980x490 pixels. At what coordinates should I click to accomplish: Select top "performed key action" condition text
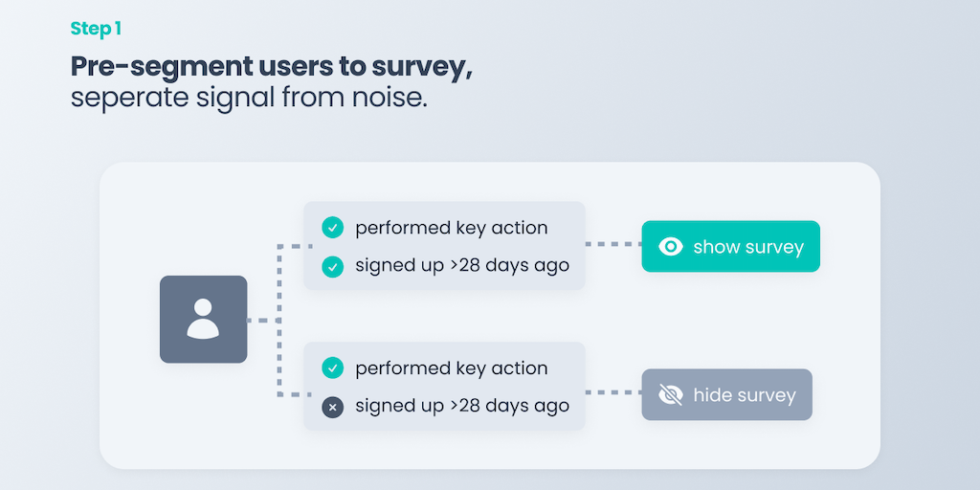click(x=451, y=228)
